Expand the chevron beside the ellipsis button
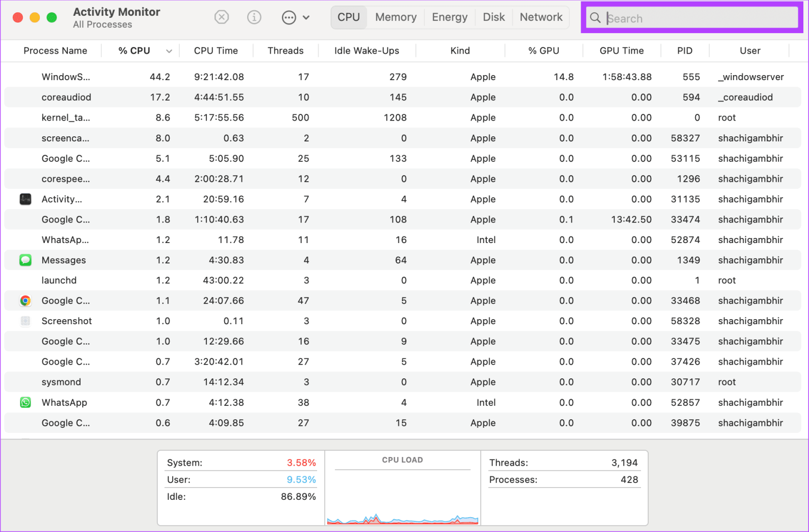809x532 pixels. tap(306, 17)
